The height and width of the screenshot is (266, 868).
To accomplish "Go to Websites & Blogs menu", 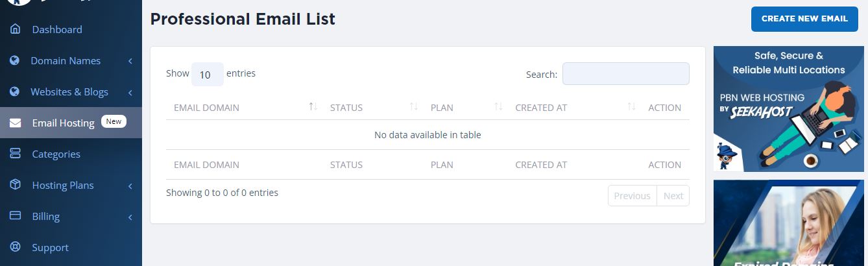I will coord(69,91).
